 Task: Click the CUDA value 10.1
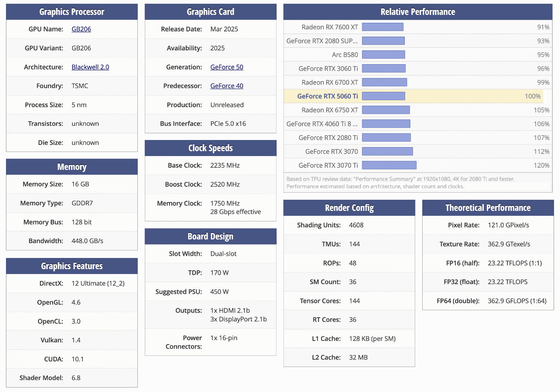[x=78, y=359]
